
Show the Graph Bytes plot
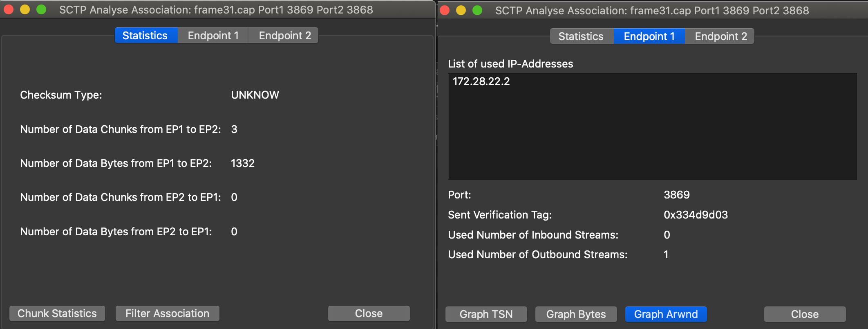[576, 314]
